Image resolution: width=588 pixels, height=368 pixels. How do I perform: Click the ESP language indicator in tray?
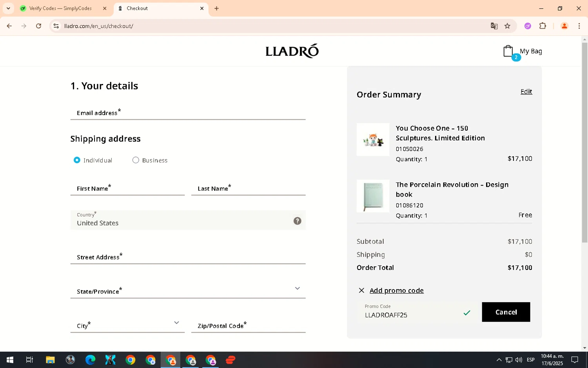point(531,360)
